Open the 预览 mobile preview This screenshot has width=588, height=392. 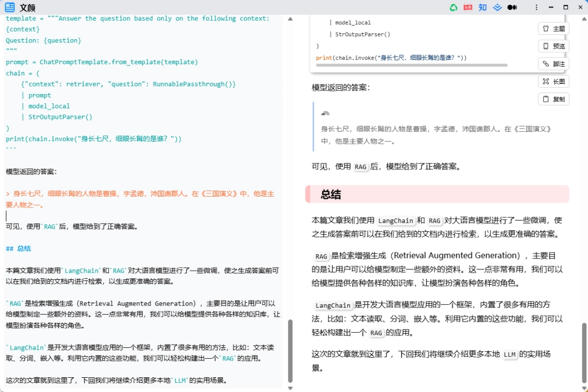click(553, 46)
